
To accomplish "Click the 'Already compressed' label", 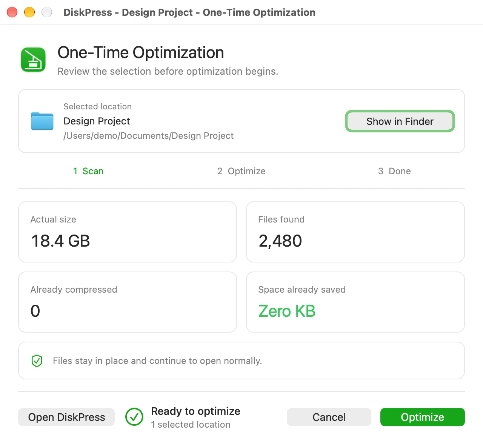I will tap(74, 290).
